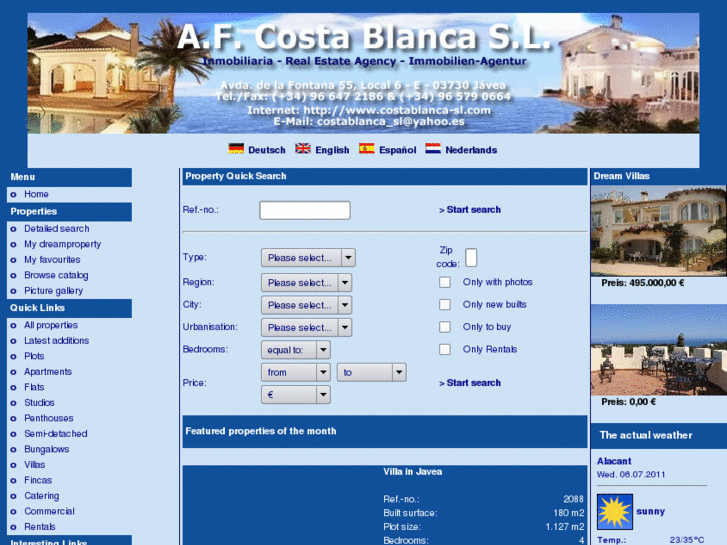Viewport: 727px width, 545px height.
Task: Open the Region dropdown
Action: 306,282
